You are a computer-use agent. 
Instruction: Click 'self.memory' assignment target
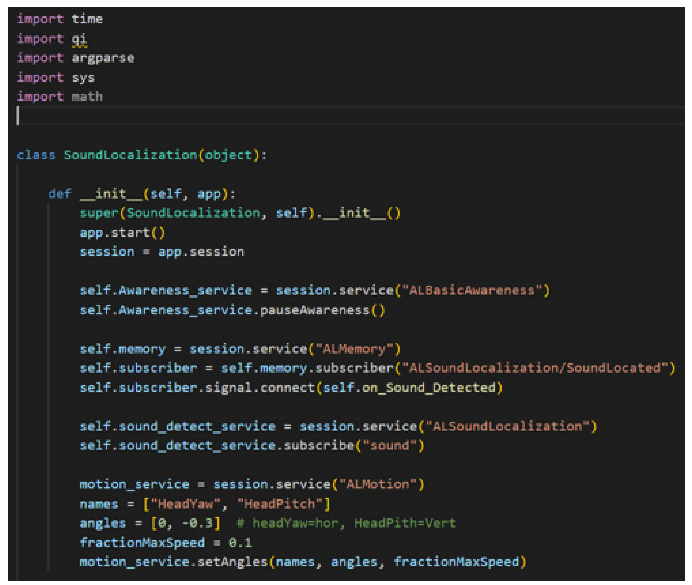coord(122,349)
